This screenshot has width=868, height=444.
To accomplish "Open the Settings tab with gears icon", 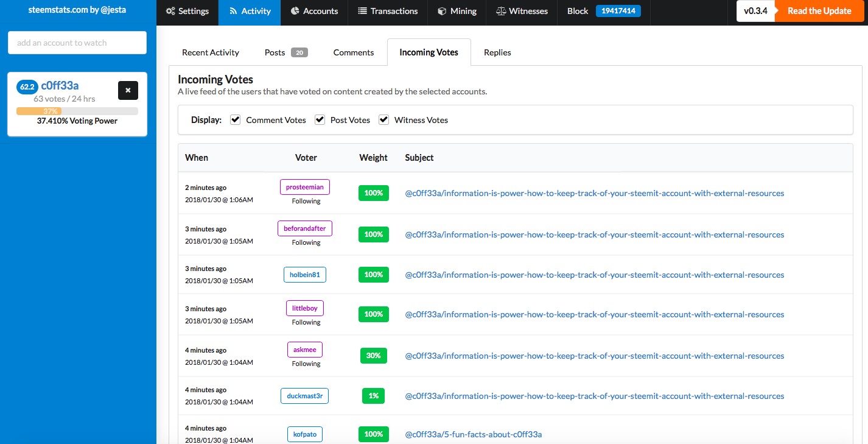I will pos(187,11).
